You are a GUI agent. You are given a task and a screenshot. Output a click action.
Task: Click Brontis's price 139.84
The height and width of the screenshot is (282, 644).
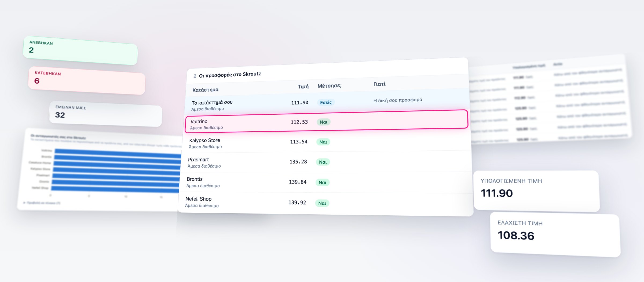coord(298,182)
